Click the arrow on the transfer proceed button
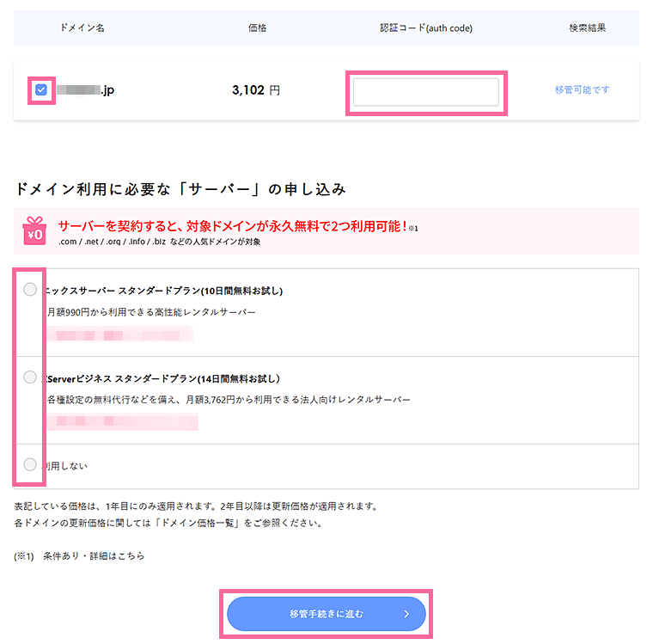653x644 pixels. point(407,614)
